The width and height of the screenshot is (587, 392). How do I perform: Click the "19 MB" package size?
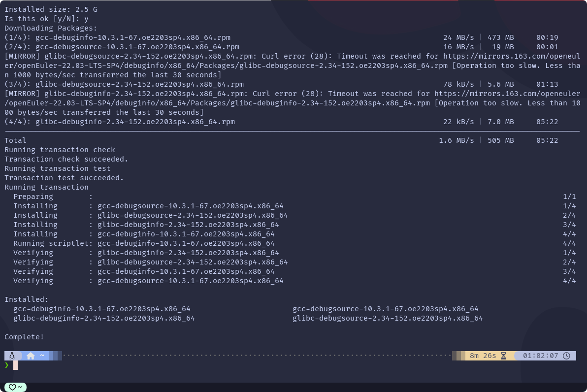pos(503,47)
